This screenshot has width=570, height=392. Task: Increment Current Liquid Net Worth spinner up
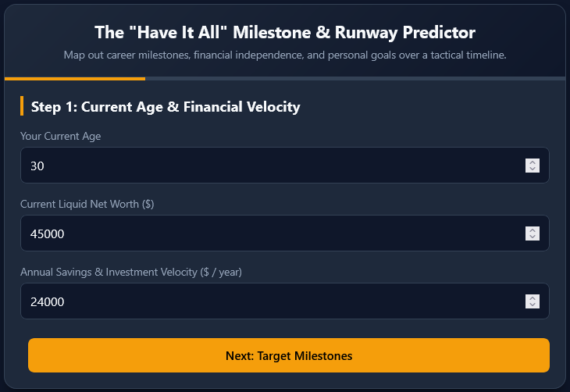[533, 230]
